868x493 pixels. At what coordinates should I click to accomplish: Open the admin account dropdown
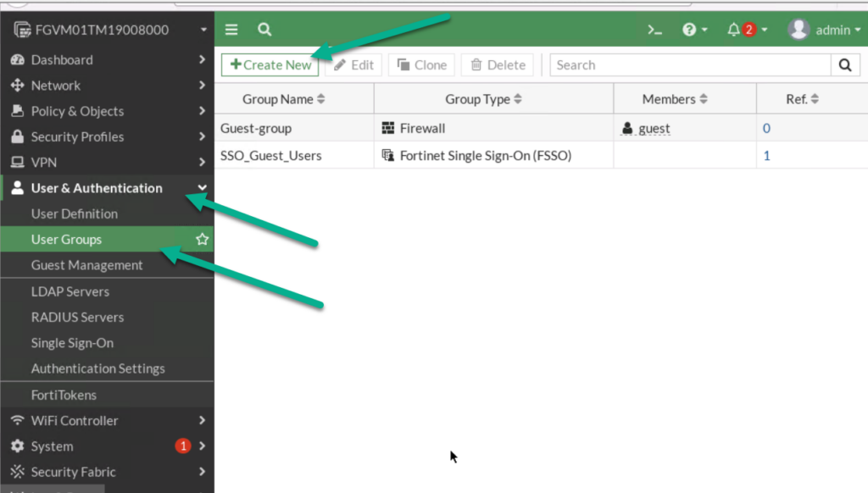coord(823,29)
